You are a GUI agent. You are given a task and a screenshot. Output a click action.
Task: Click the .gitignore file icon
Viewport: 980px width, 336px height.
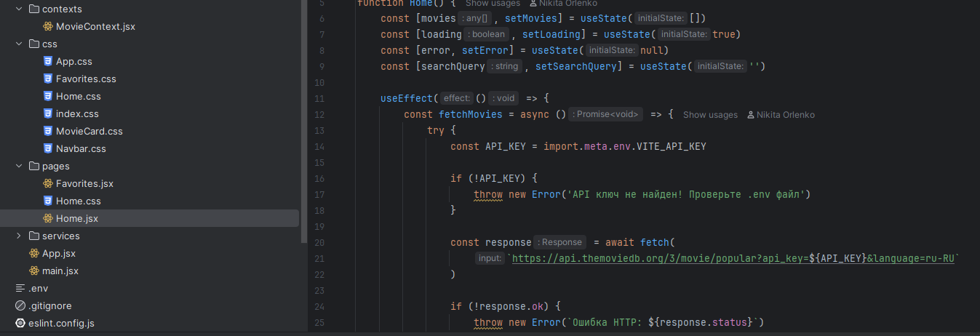[20, 305]
